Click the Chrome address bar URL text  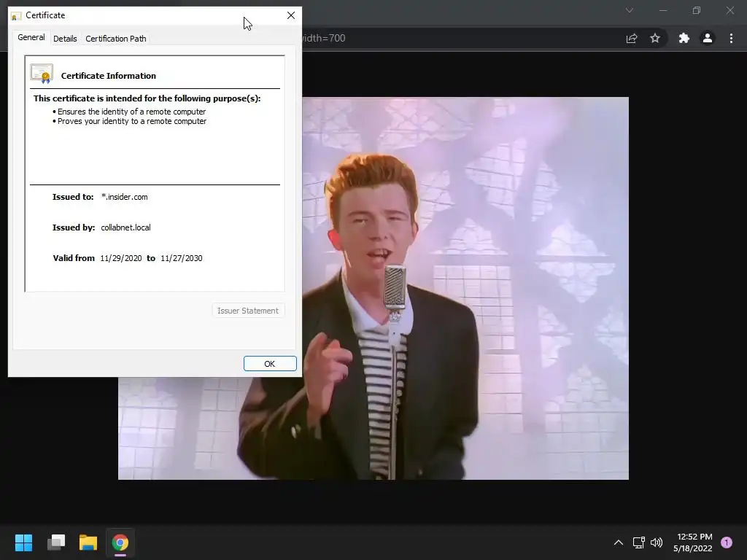pos(324,38)
